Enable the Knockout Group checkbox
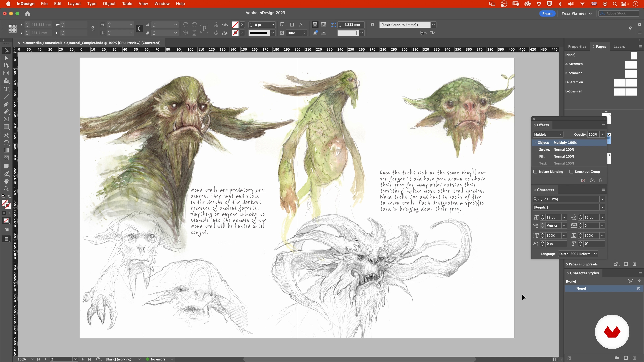644x362 pixels. coord(571,172)
